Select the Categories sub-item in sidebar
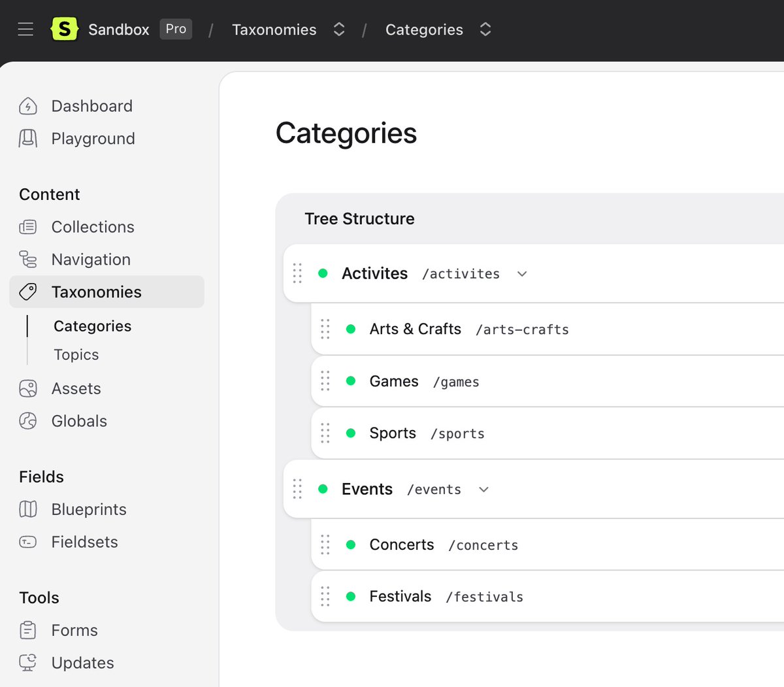The image size is (784, 687). coord(92,326)
